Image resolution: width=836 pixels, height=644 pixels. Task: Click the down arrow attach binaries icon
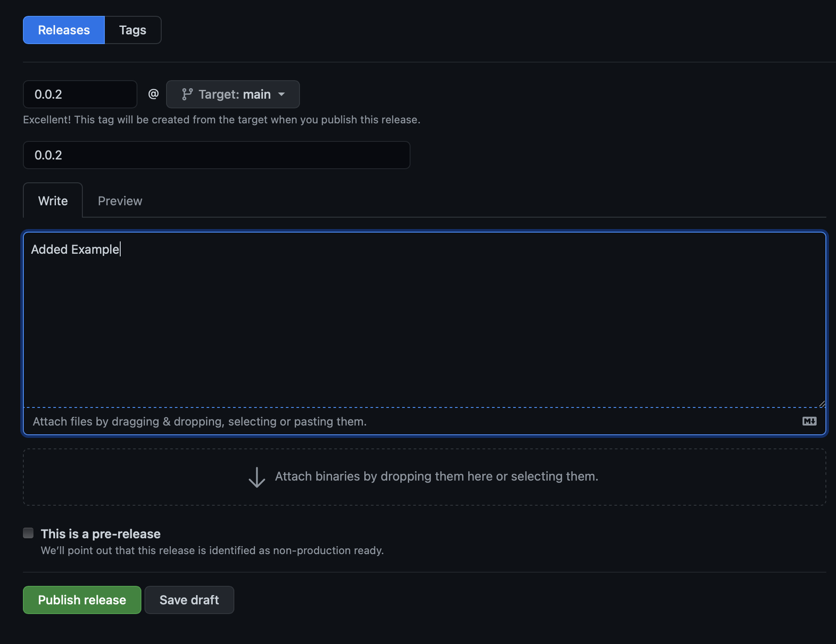point(257,477)
